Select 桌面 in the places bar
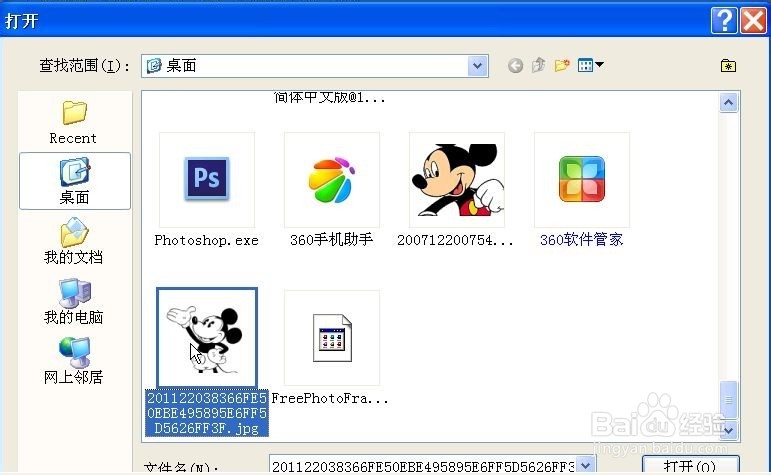 (x=75, y=181)
